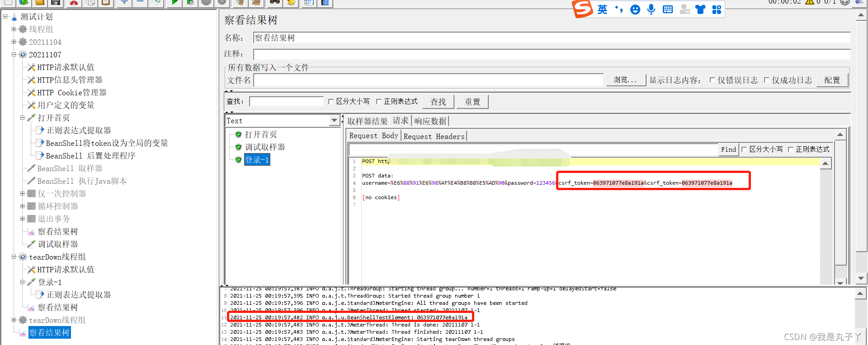Select the BeanShell 执行Java脚本 node
Viewport: 868px width, 345px height.
[82, 181]
